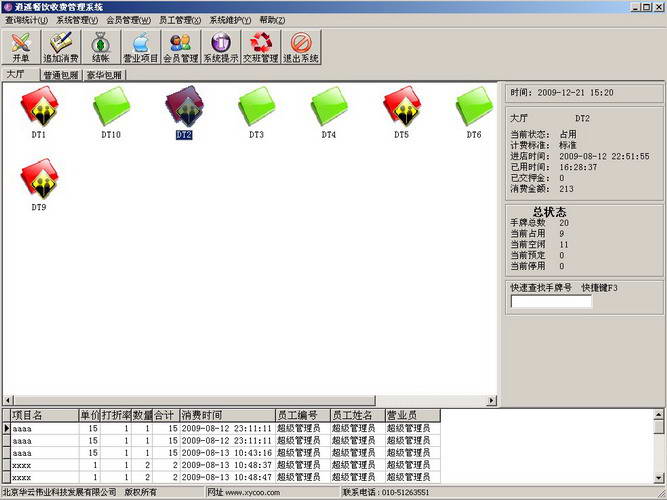This screenshot has width=667, height=500.
Task: Select row with time 2009-08-13 10:48:37
Action: pos(221,465)
